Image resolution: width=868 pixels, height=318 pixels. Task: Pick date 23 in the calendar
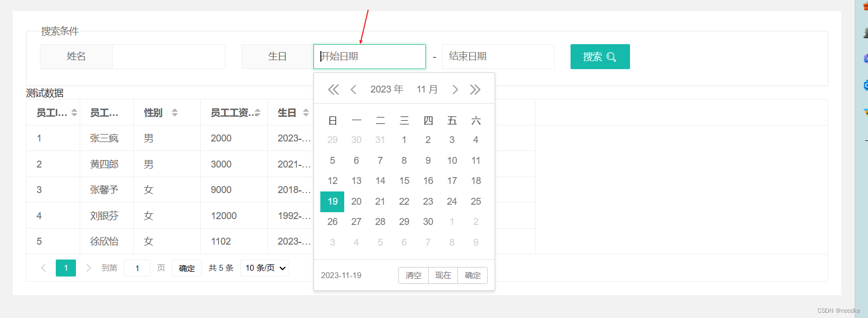tap(428, 202)
